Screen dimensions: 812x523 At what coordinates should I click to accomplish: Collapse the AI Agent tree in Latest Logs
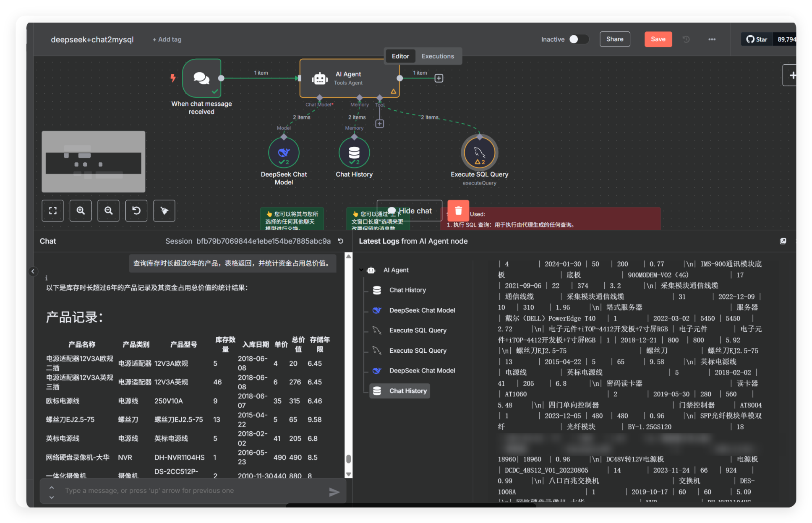coord(362,270)
